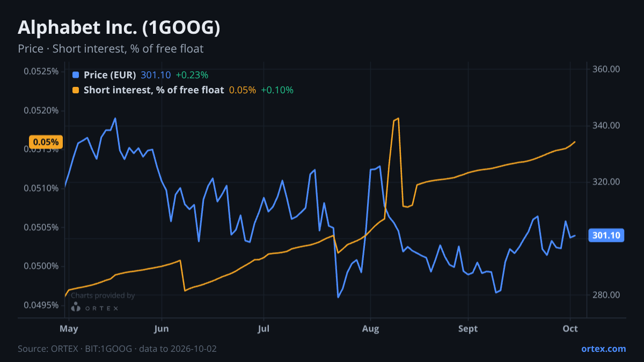The height and width of the screenshot is (362, 644).
Task: Click the 0.05% short interest legend value
Action: (243, 90)
